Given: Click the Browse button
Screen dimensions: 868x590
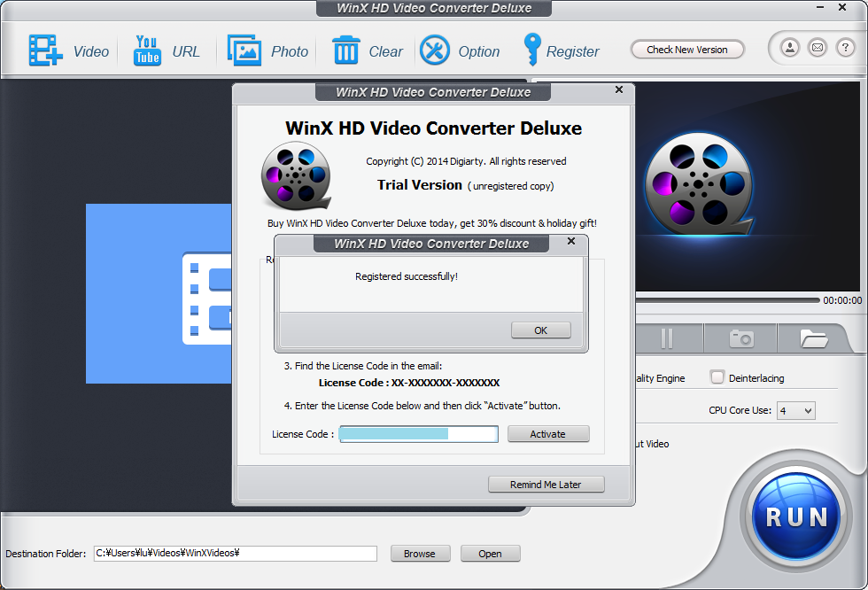Looking at the screenshot, I should [420, 554].
